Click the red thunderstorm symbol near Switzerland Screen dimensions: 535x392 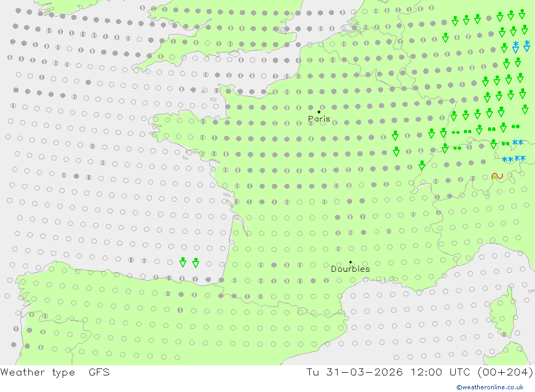(x=497, y=176)
